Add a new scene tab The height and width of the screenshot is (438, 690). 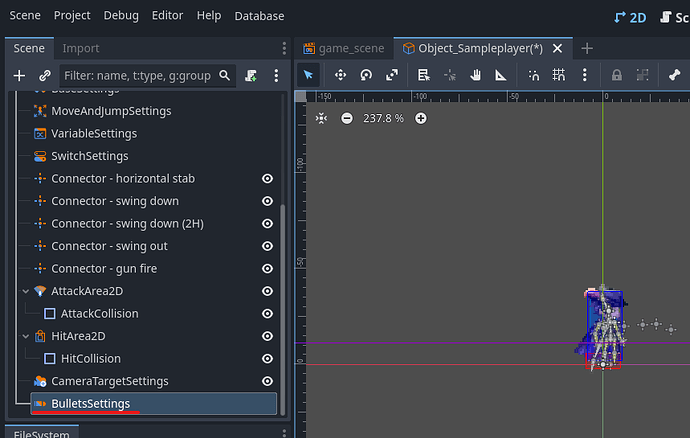[587, 48]
